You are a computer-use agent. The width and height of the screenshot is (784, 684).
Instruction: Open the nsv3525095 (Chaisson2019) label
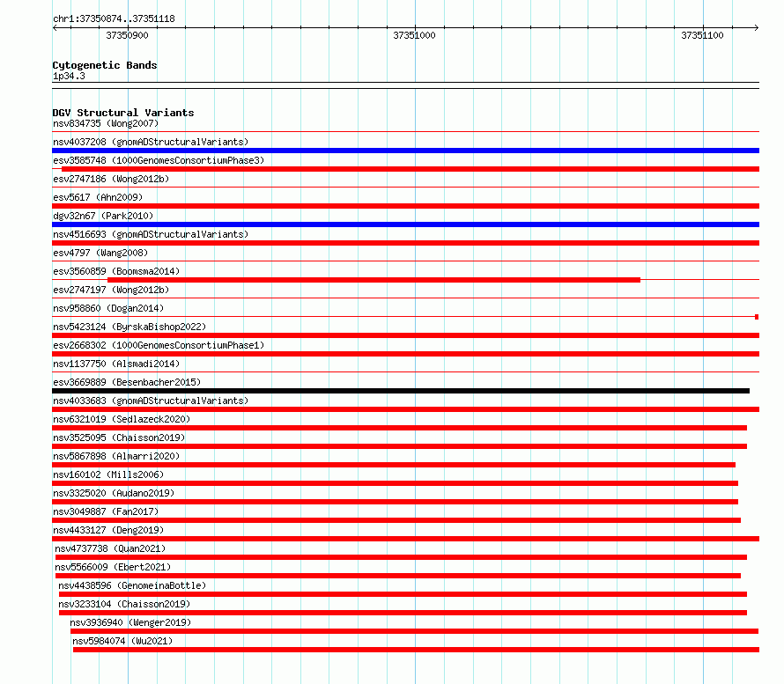[119, 438]
